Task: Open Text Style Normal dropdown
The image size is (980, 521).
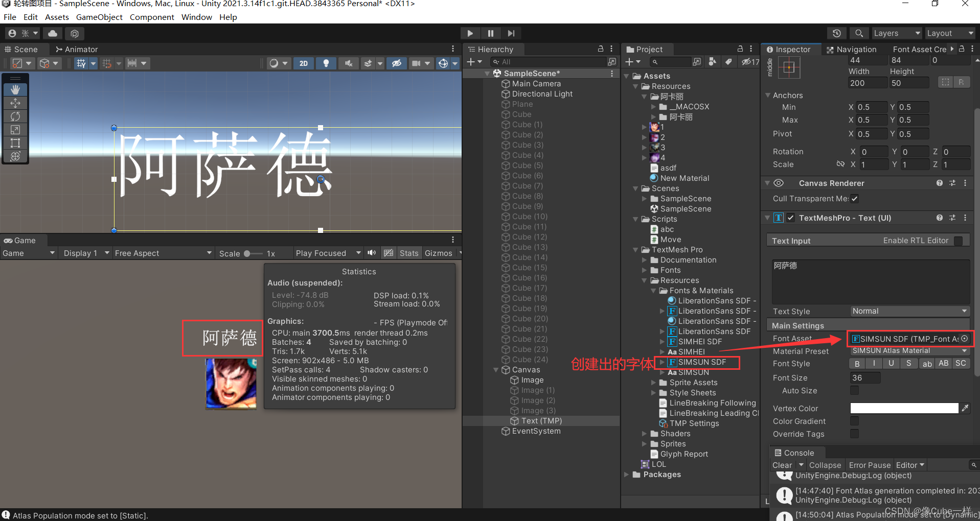Action: pos(910,311)
